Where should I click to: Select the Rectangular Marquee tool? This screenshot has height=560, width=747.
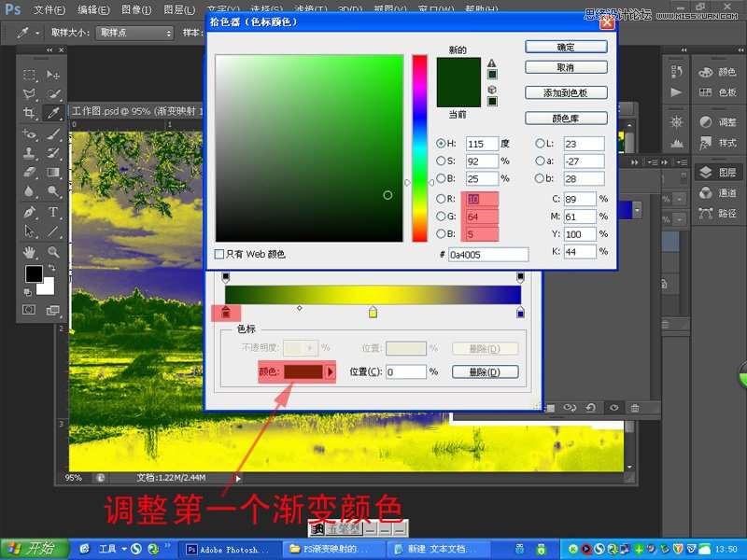(29, 75)
